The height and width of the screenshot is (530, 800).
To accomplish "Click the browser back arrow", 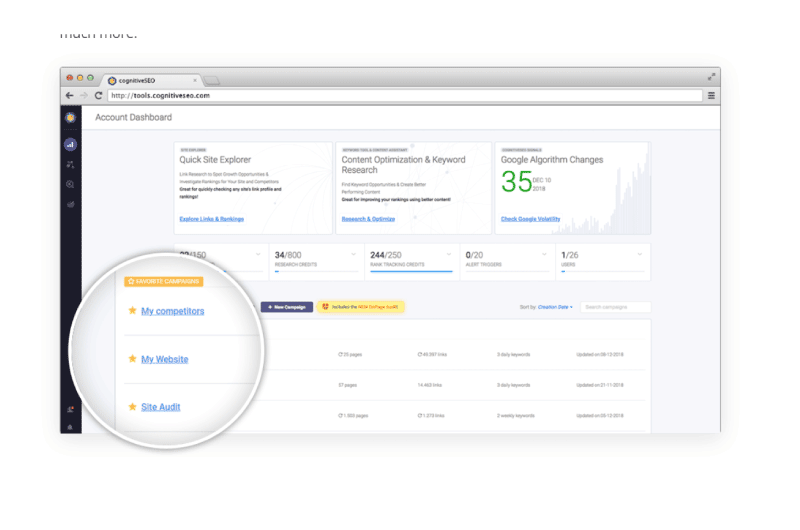I will [x=69, y=95].
